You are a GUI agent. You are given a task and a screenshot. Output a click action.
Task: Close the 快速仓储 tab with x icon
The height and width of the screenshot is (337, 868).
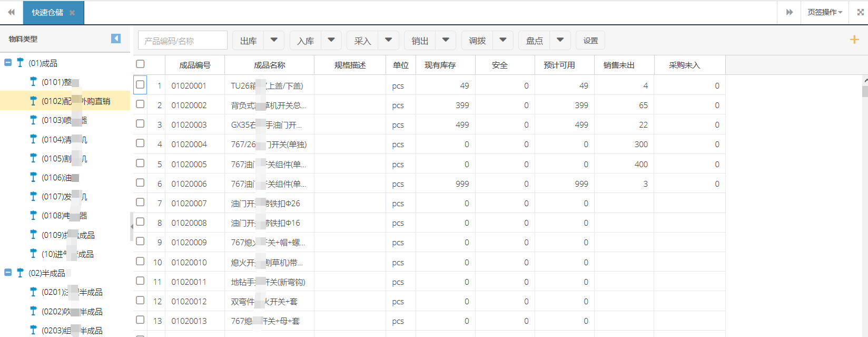click(x=72, y=13)
